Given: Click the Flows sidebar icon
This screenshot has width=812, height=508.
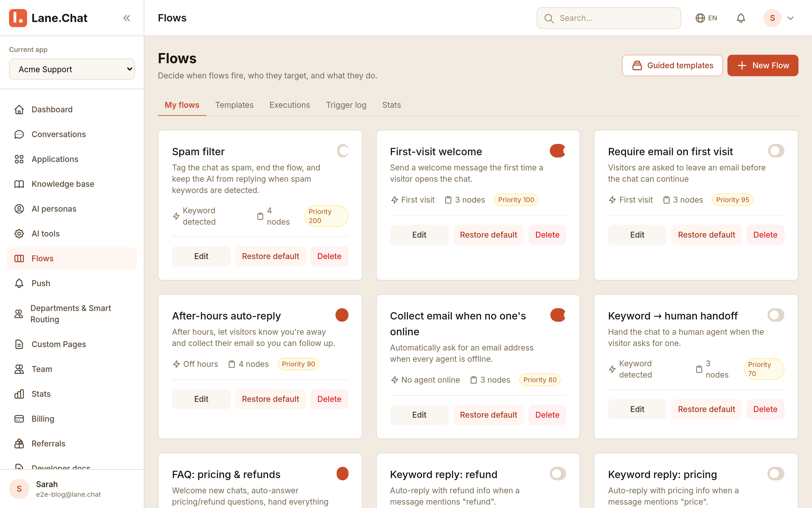Looking at the screenshot, I should (x=19, y=259).
